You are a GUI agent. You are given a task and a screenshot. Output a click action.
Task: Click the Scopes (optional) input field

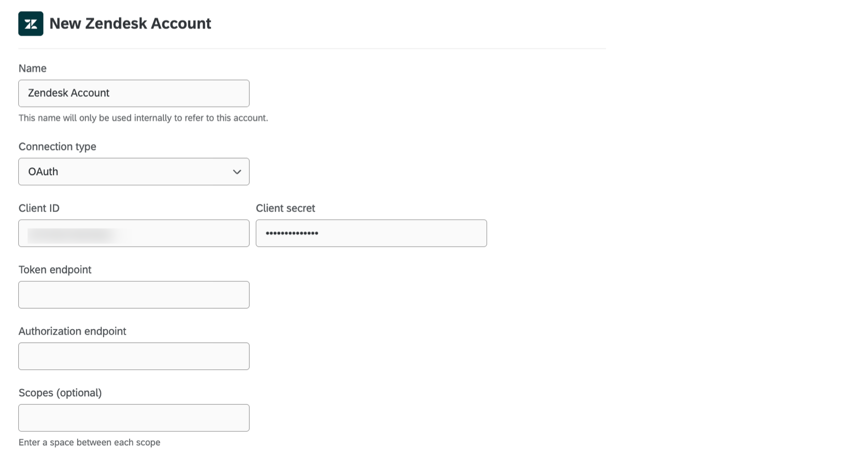point(134,418)
